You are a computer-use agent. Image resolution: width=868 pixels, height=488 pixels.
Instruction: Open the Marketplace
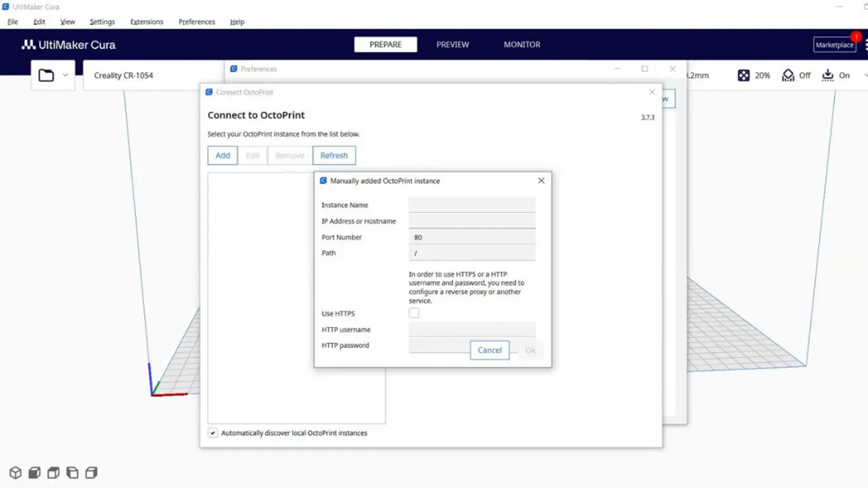[834, 45]
